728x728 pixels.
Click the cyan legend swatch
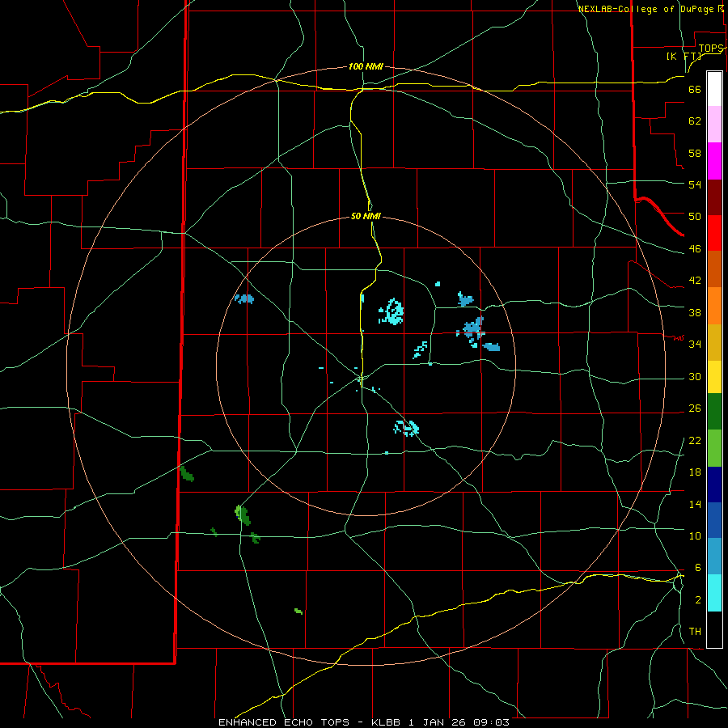tap(714, 593)
